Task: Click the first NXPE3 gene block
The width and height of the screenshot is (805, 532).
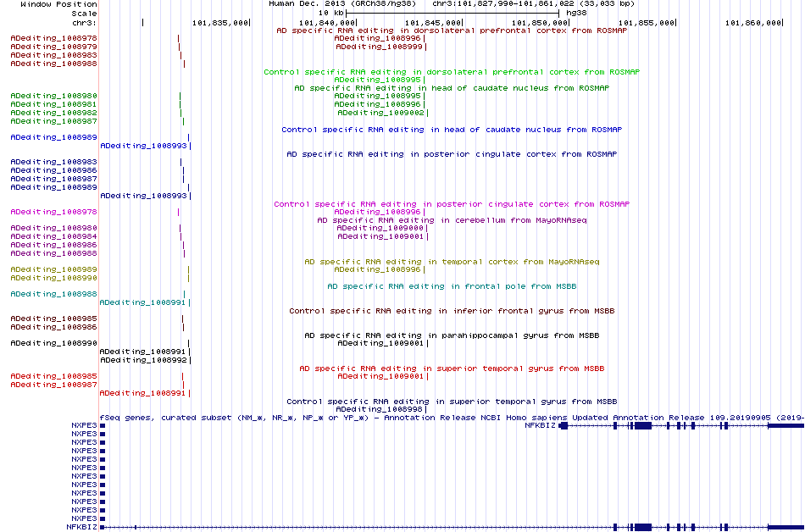Action: [x=103, y=426]
